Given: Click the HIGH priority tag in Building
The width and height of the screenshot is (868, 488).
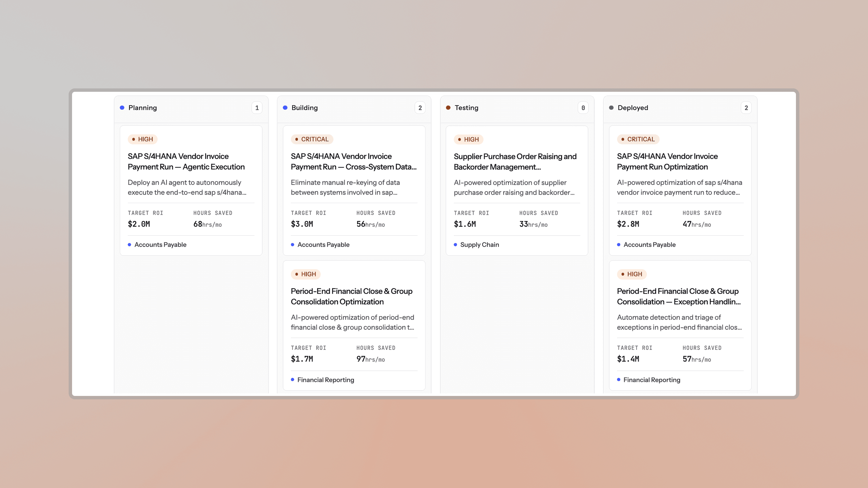Looking at the screenshot, I should [306, 274].
